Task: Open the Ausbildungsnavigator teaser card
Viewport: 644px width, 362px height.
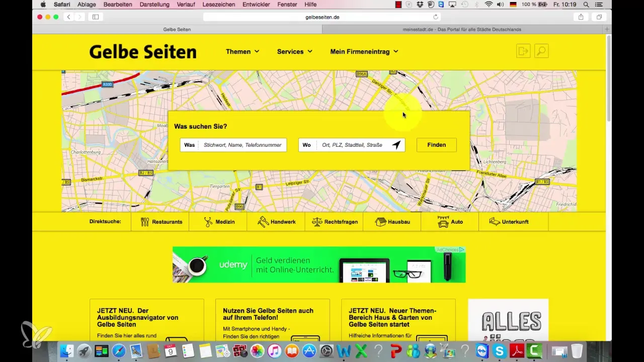Action: point(147,320)
